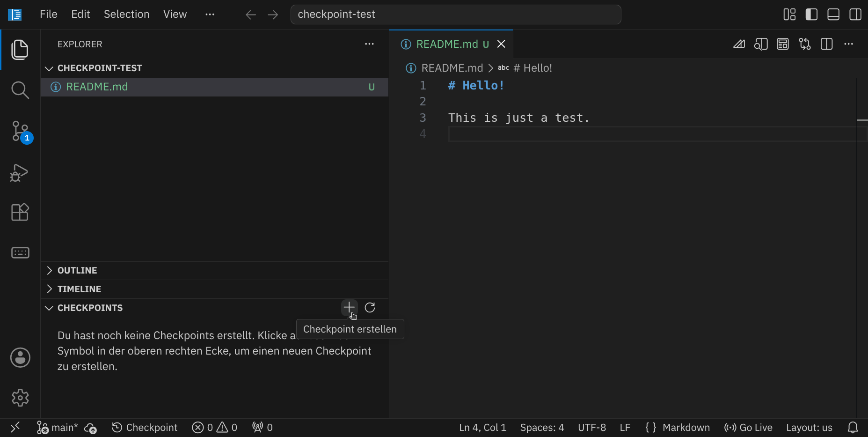
Task: Open notifications bell
Action: tap(853, 427)
